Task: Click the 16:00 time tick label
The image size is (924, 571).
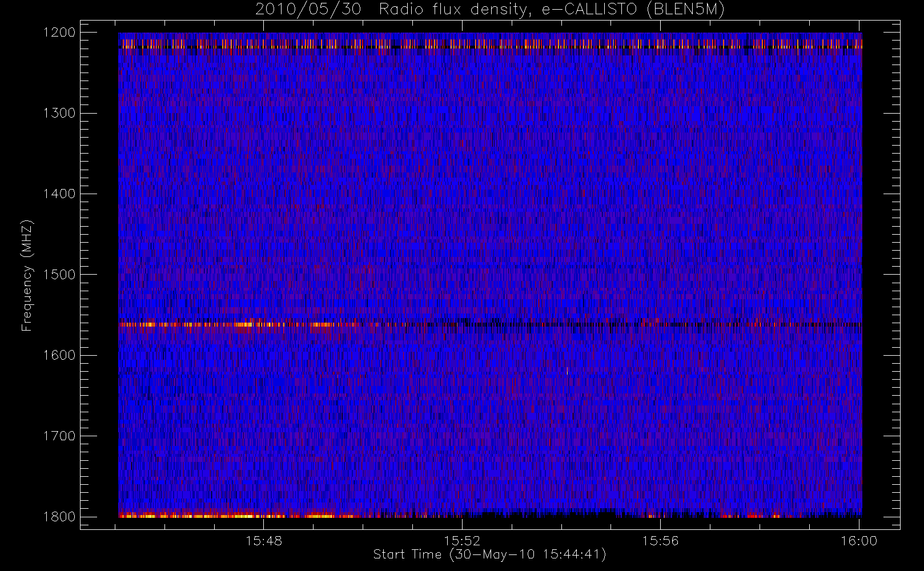Action: [x=859, y=541]
